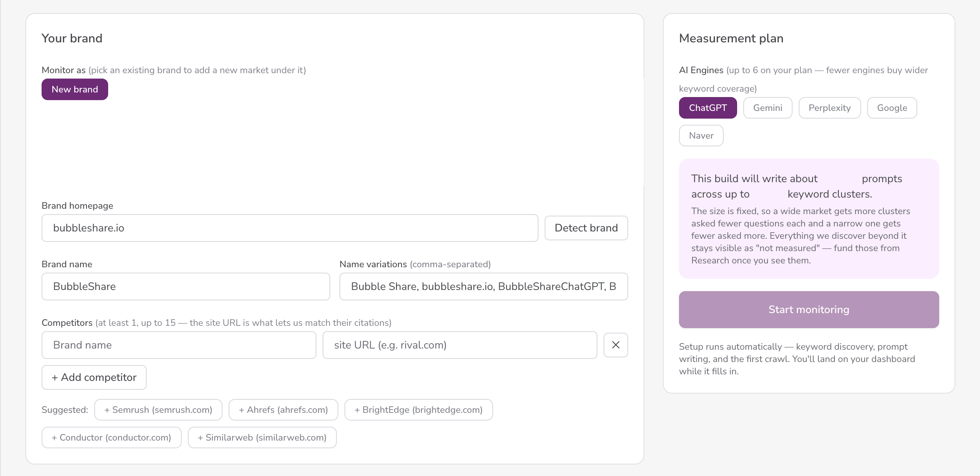The width and height of the screenshot is (980, 476).
Task: Click the 'Suggested:' label
Action: [x=65, y=410]
